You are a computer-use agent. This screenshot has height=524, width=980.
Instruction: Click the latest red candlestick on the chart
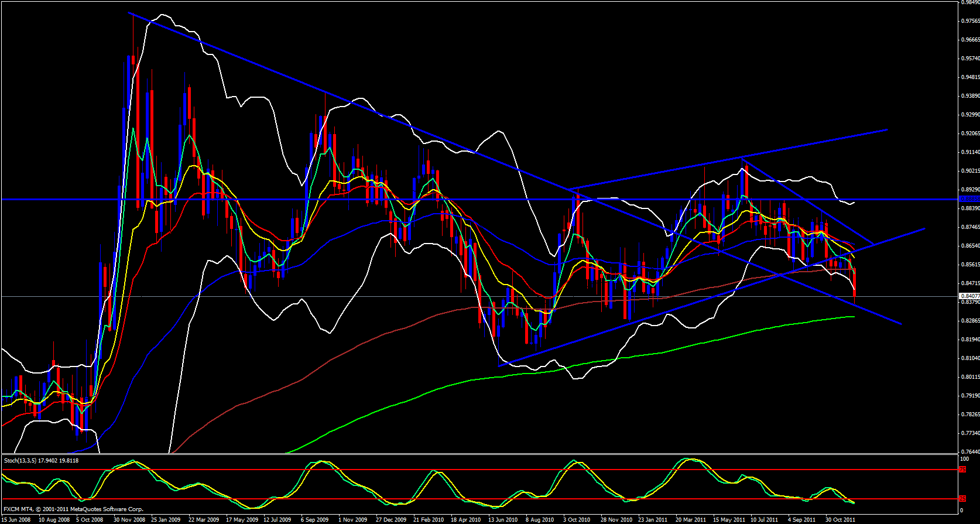click(x=855, y=282)
